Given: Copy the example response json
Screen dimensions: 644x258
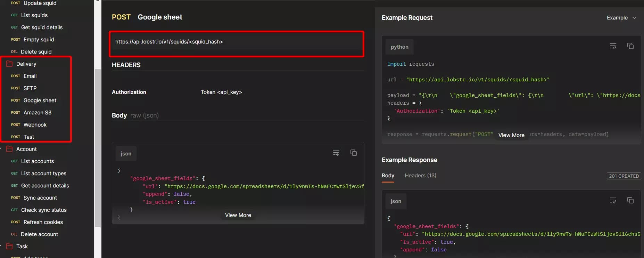Looking at the screenshot, I should 630,200.
